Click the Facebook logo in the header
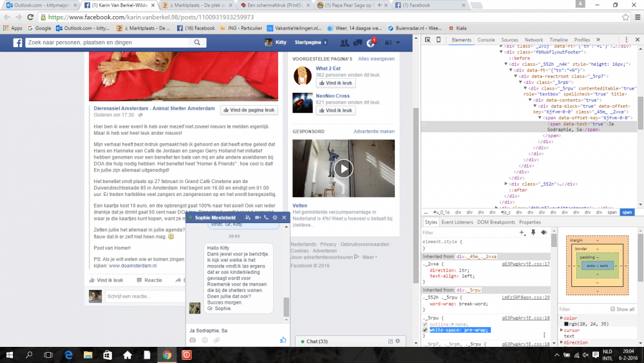Viewport: 644px width, 363px height. pyautogui.click(x=17, y=43)
